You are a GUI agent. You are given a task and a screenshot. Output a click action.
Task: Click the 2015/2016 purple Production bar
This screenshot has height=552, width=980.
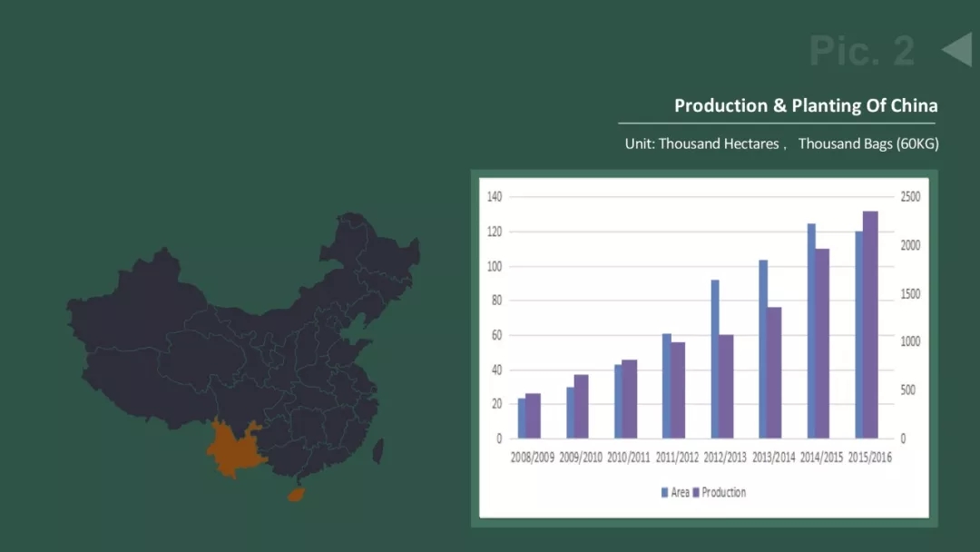tap(870, 324)
